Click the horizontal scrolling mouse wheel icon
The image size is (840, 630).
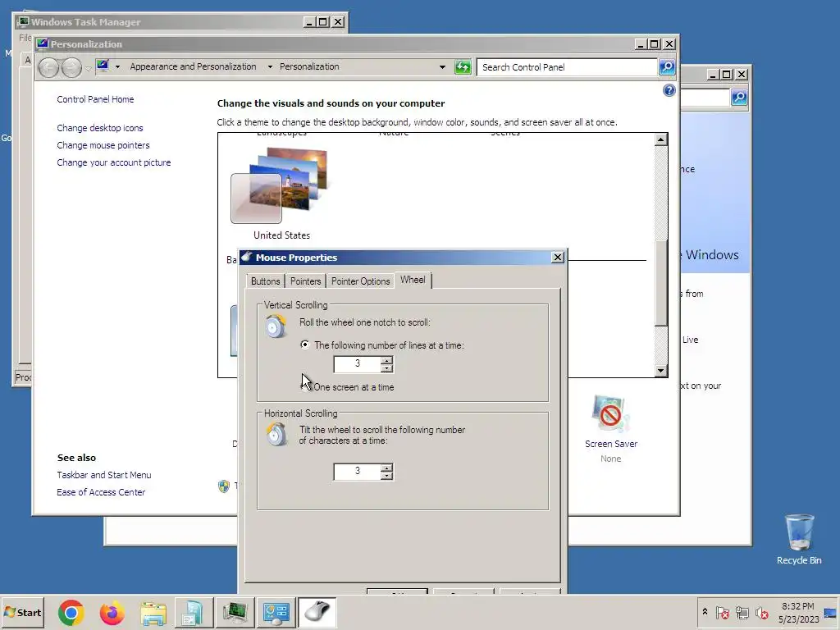click(x=276, y=434)
